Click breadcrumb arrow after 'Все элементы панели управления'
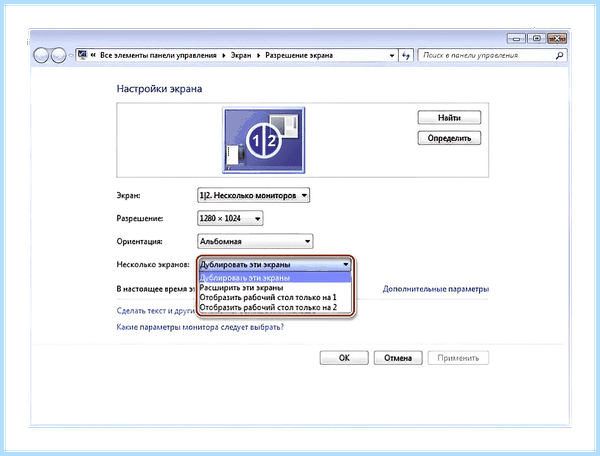The width and height of the screenshot is (600, 456). 223,55
